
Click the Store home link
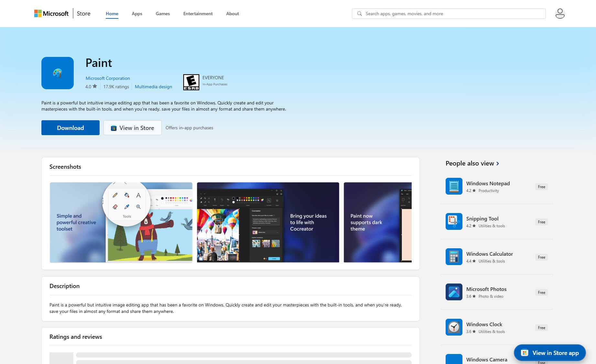pyautogui.click(x=83, y=14)
